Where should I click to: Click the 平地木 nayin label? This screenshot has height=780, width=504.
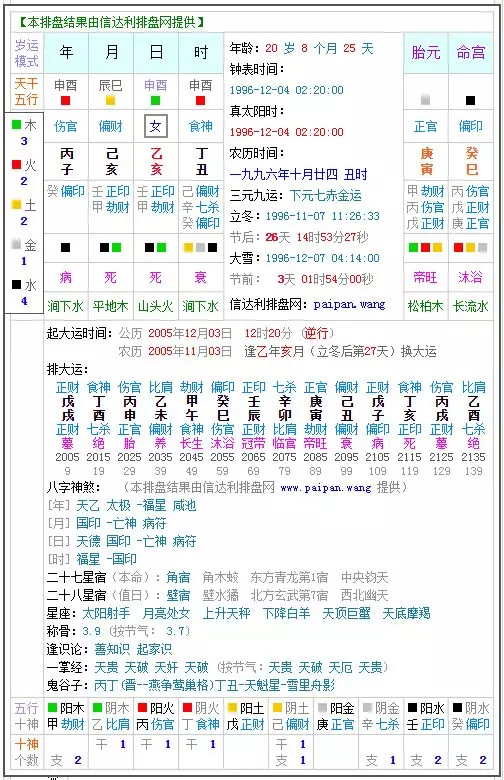(110, 306)
